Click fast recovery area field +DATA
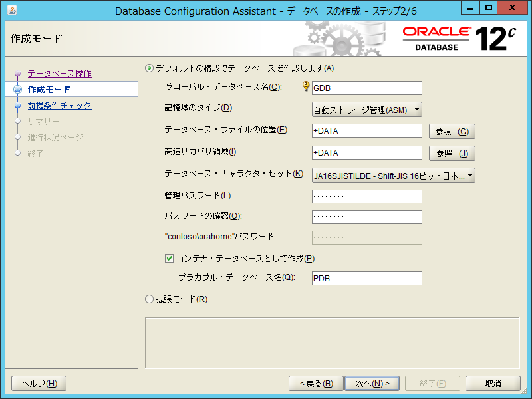This screenshot has width=532, height=399. (367, 153)
